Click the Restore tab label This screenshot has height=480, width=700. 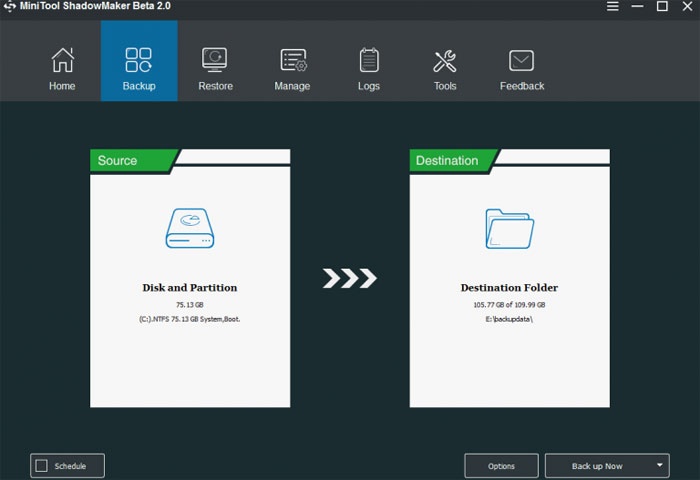pos(216,86)
